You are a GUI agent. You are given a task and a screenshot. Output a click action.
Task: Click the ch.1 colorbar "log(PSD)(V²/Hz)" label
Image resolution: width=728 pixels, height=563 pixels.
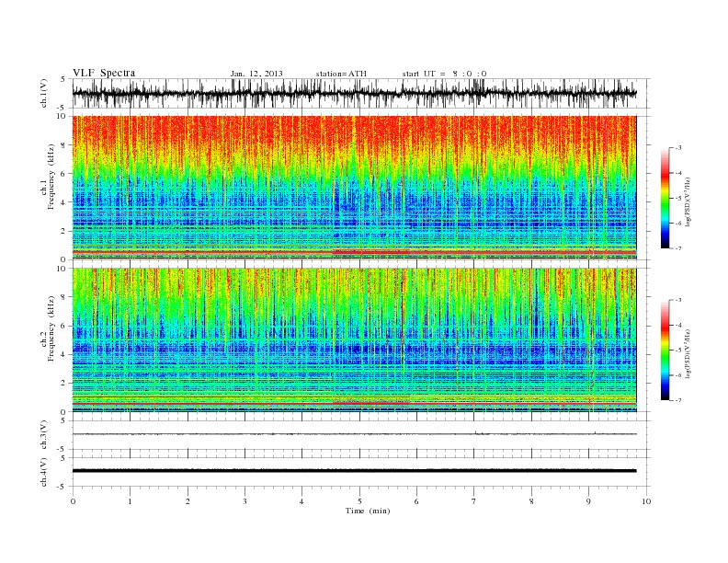pos(688,200)
